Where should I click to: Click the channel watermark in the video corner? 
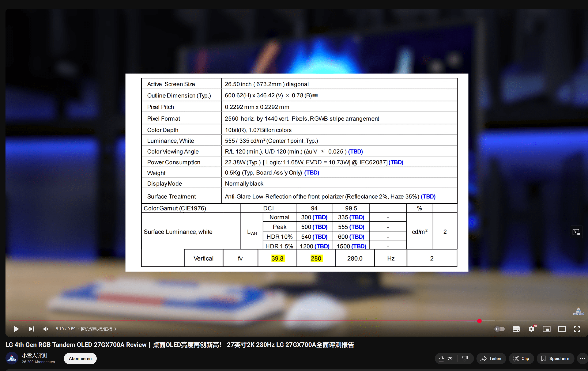tap(578, 312)
